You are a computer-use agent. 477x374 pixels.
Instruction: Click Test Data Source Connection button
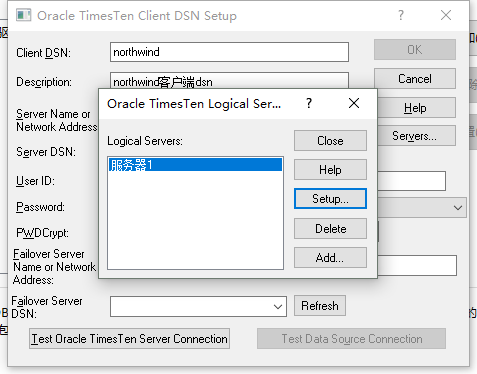[351, 339]
